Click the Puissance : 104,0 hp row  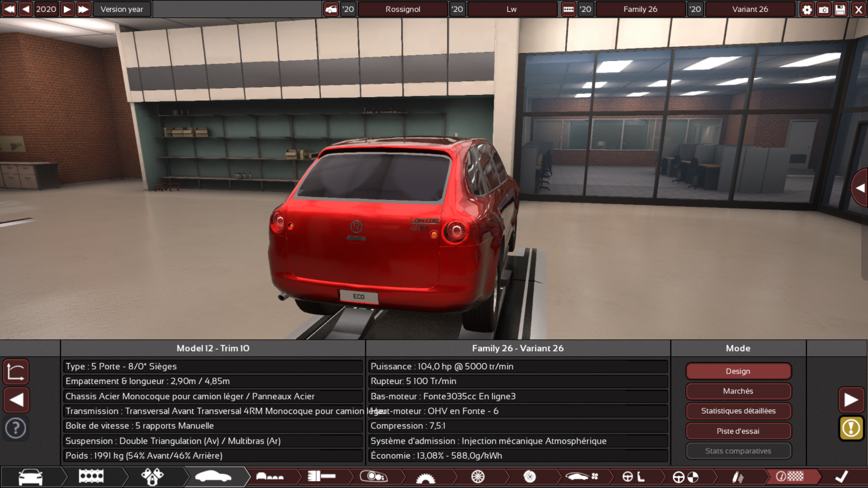click(518, 366)
